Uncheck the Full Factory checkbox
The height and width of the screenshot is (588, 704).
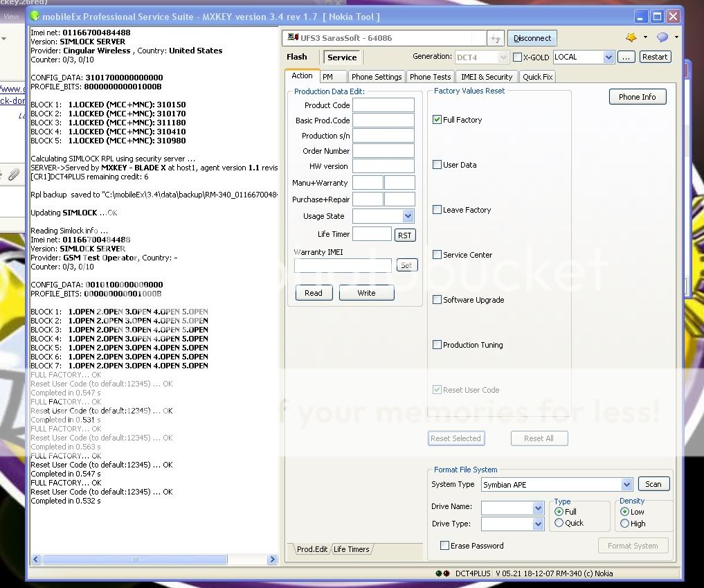click(437, 120)
